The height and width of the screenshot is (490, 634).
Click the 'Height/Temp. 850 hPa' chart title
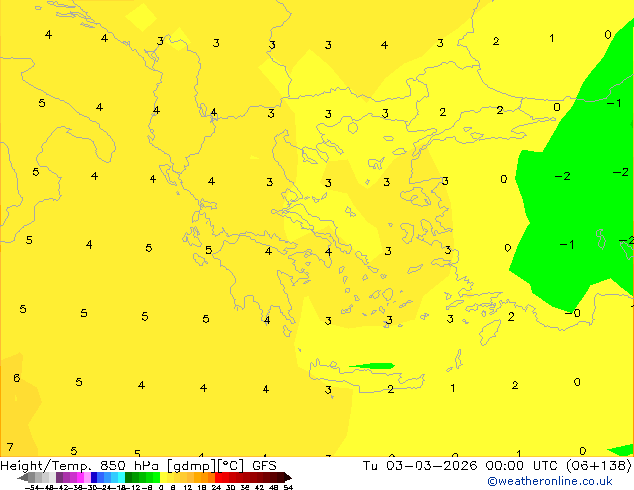79,466
